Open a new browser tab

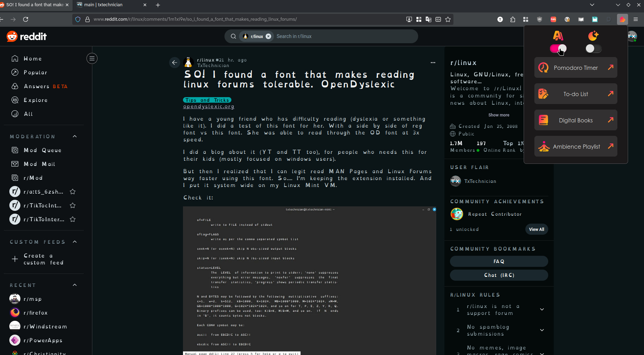pyautogui.click(x=158, y=5)
